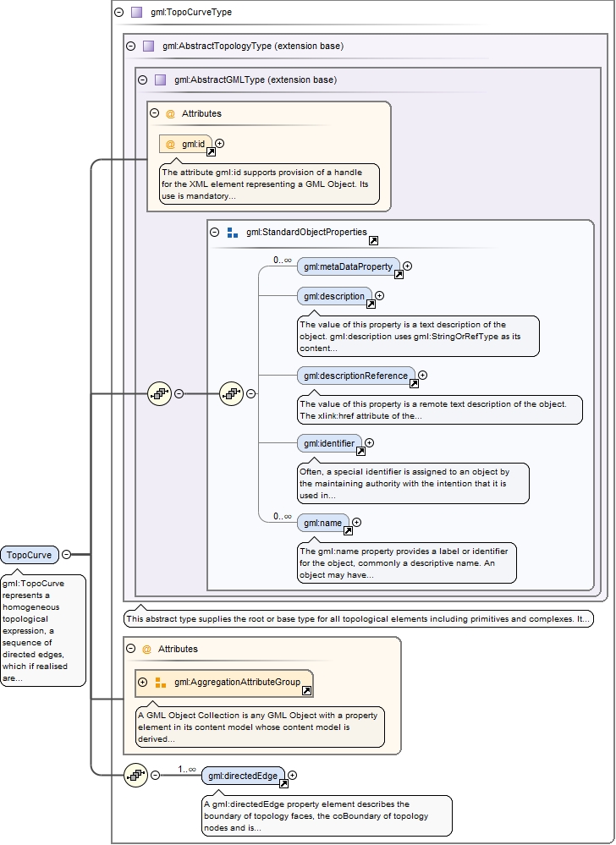Screen dimensions: 616x845
Task: Select the TopoCurve element node
Action: tap(30, 555)
